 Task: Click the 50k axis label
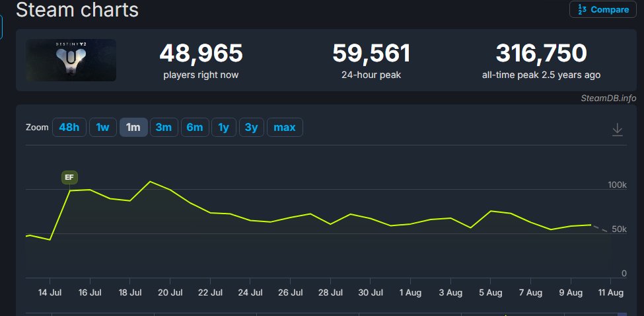point(619,229)
